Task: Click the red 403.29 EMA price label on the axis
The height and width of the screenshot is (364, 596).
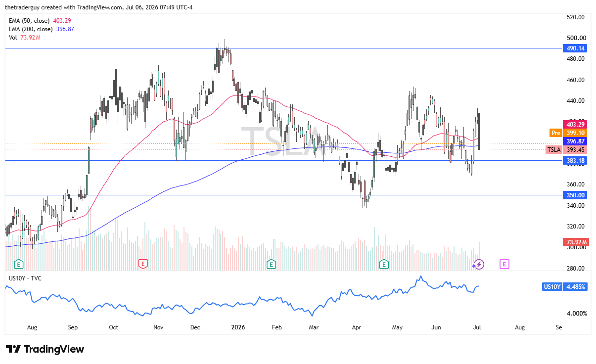Action: (575, 125)
